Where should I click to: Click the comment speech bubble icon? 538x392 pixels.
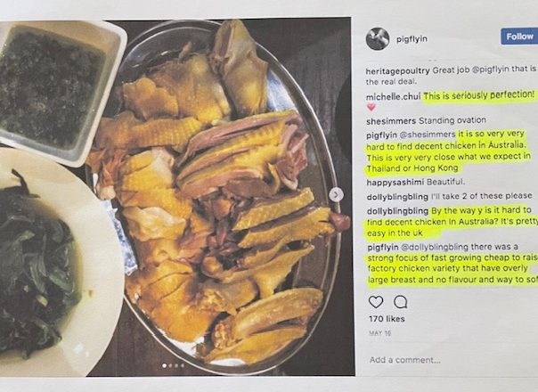(401, 302)
